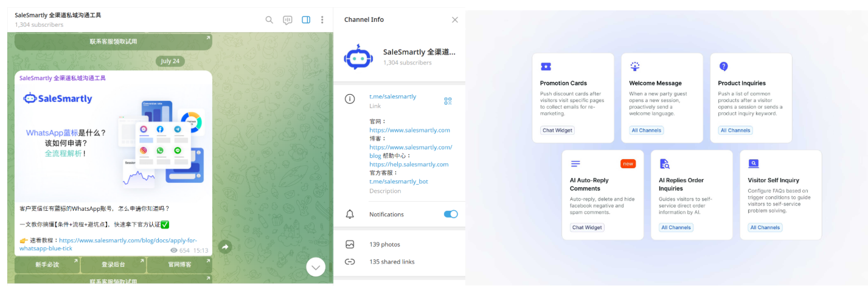Open https://www.salesmartly.com website link
This screenshot has width=868, height=294.
coord(409,130)
